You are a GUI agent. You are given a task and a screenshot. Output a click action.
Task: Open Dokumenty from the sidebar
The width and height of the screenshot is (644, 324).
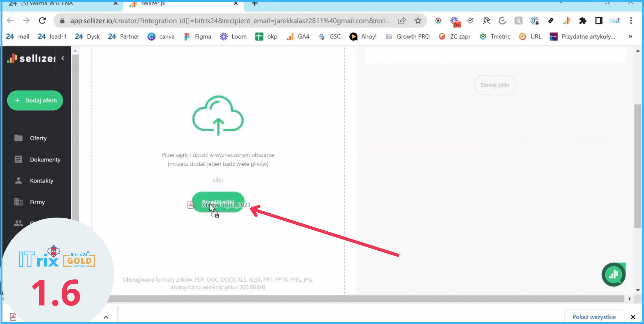pyautogui.click(x=45, y=160)
